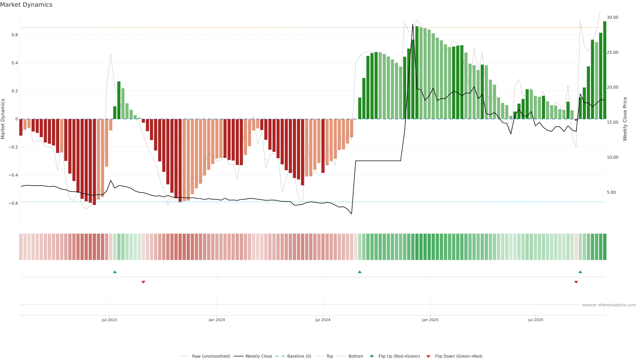The height and width of the screenshot is (362, 644).
Task: Click the first red Flip Down triangle marker
Action: point(143,282)
